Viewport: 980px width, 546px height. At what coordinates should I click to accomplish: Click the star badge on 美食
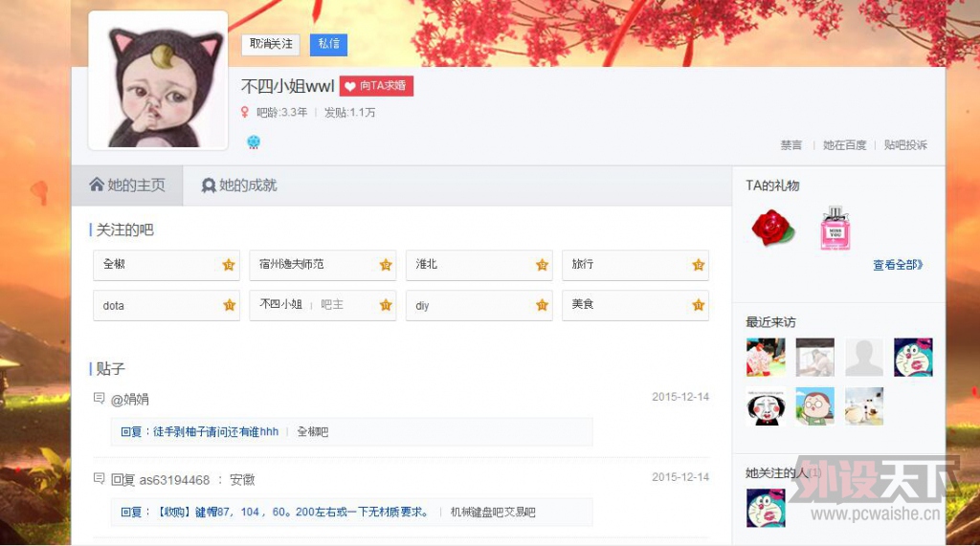(698, 305)
